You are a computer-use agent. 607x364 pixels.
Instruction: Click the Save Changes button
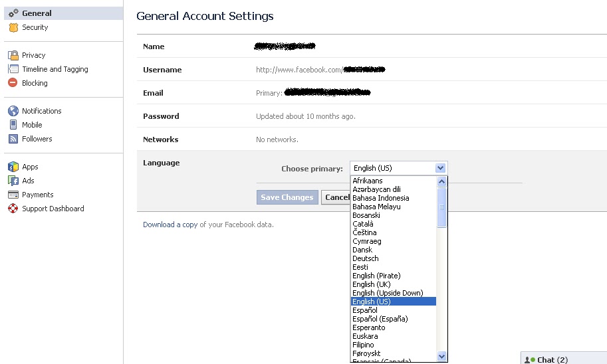tap(287, 197)
